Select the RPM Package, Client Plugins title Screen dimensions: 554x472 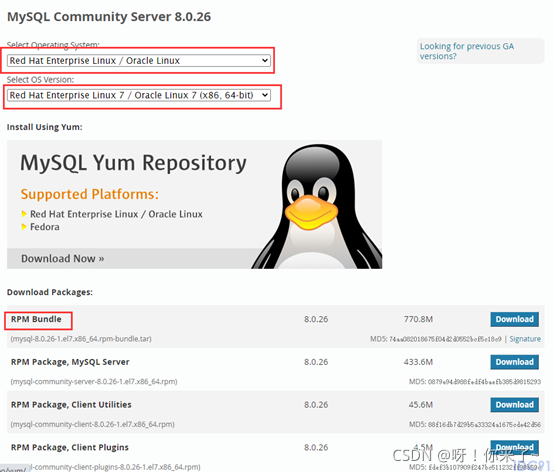pos(70,448)
